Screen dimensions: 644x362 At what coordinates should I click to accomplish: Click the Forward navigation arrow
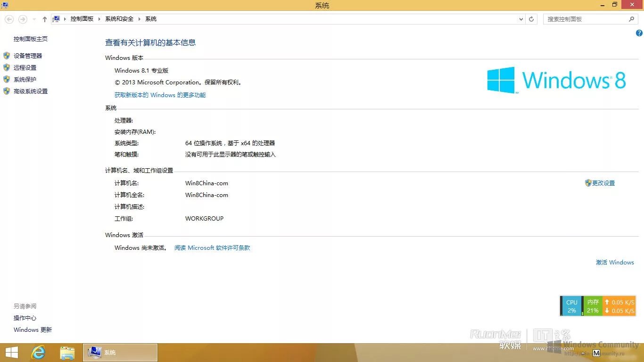[22, 19]
